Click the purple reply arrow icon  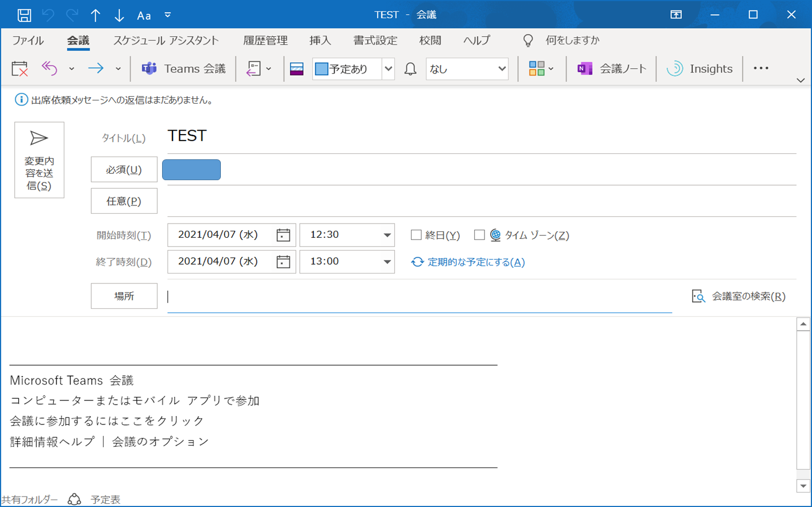[49, 68]
